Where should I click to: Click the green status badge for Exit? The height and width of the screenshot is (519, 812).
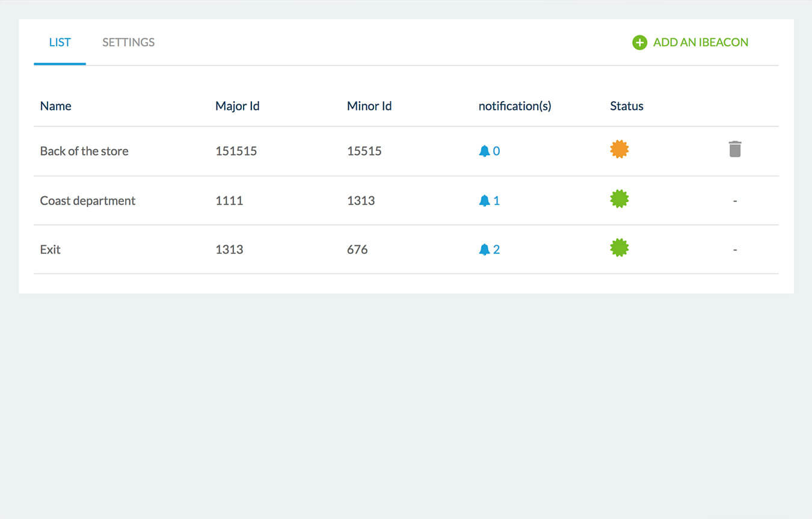619,247
